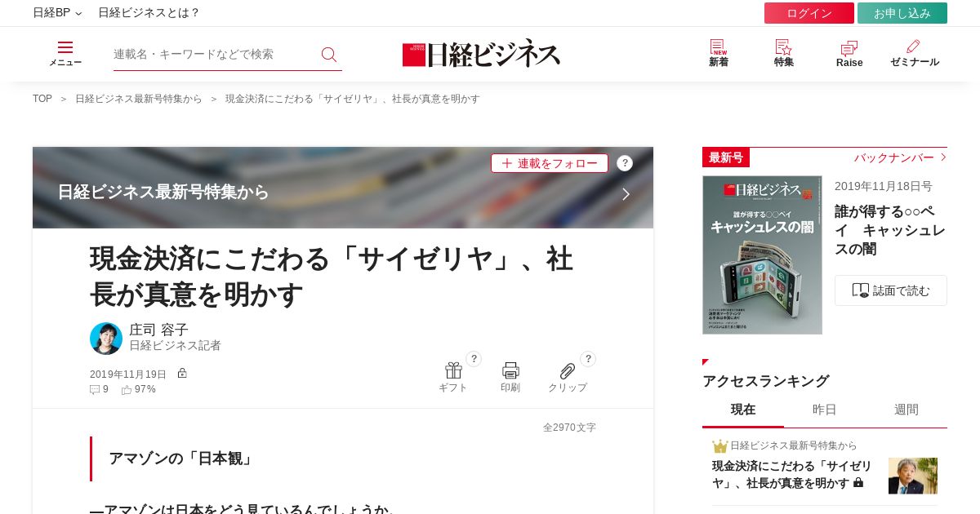Click the 2019年11月18日号 issue date text
The width and height of the screenshot is (980, 514).
pyautogui.click(x=884, y=186)
